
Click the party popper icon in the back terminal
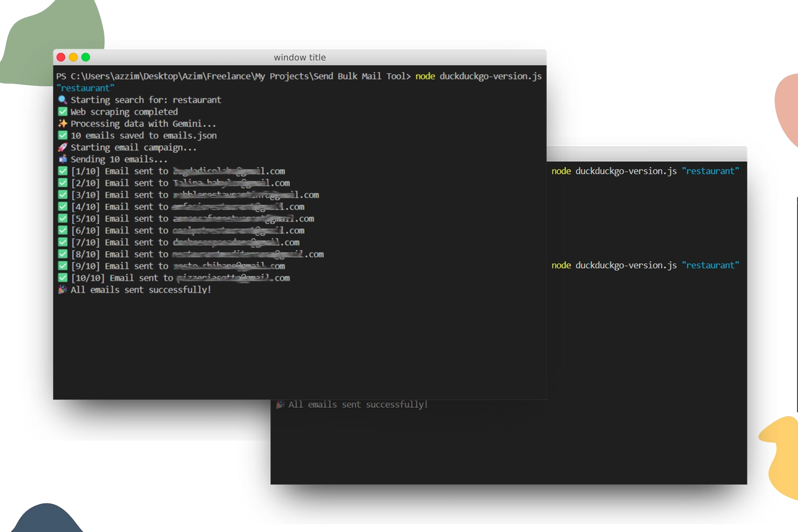[x=280, y=405]
